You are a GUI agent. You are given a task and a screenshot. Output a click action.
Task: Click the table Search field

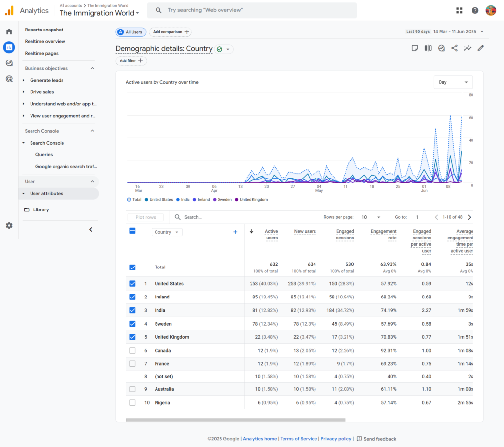click(244, 217)
